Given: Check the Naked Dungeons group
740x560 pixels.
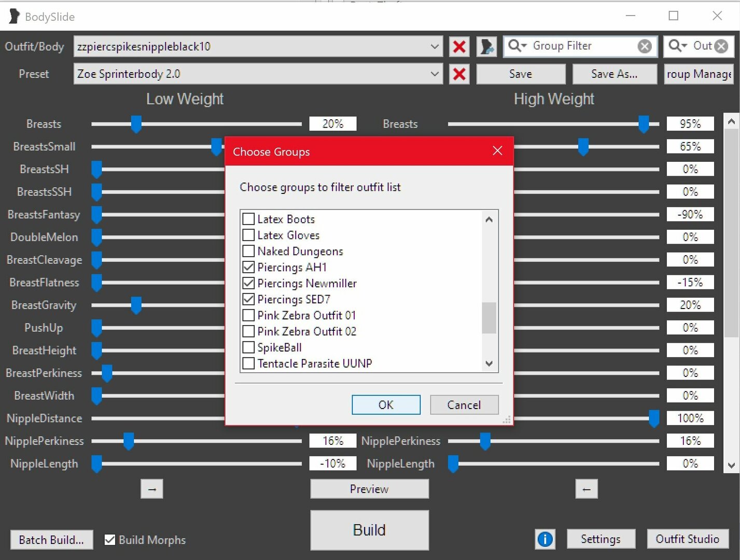Looking at the screenshot, I should click(249, 251).
